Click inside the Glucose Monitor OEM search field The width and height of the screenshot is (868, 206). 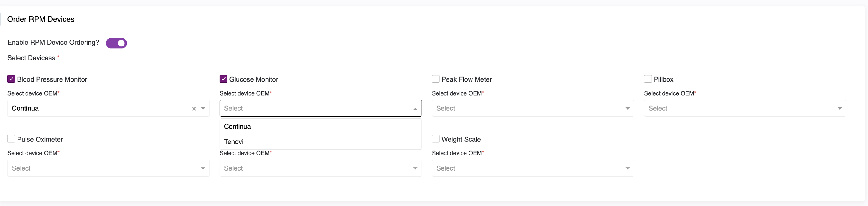coord(313,109)
